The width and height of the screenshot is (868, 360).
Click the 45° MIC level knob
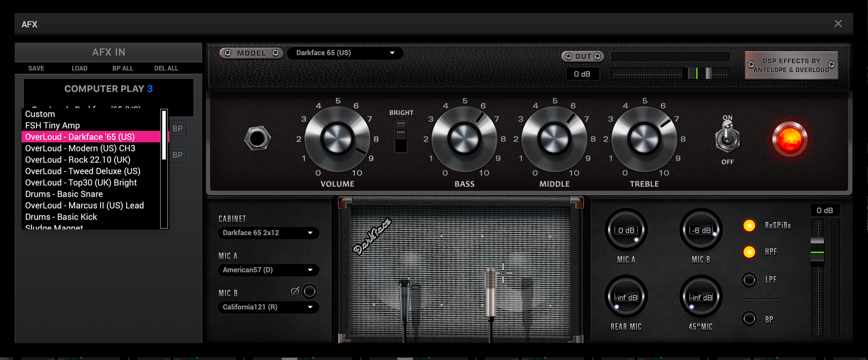pyautogui.click(x=701, y=297)
